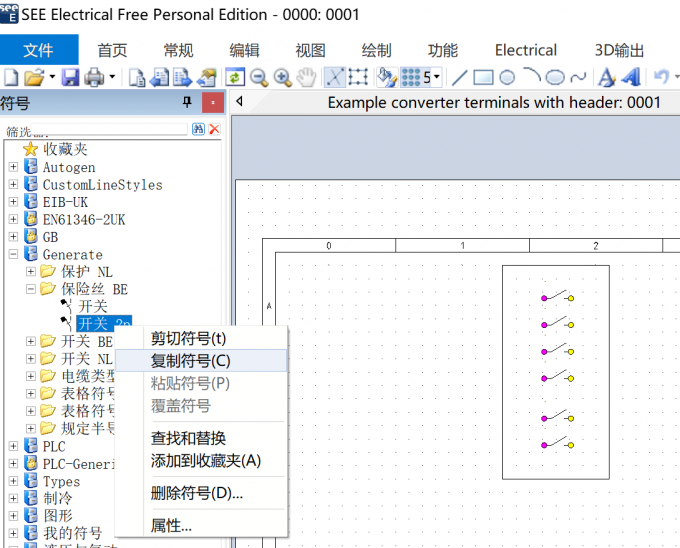Viewport: 680px width, 548px height.
Task: Click the binoculars search icon in filter
Action: (x=198, y=129)
